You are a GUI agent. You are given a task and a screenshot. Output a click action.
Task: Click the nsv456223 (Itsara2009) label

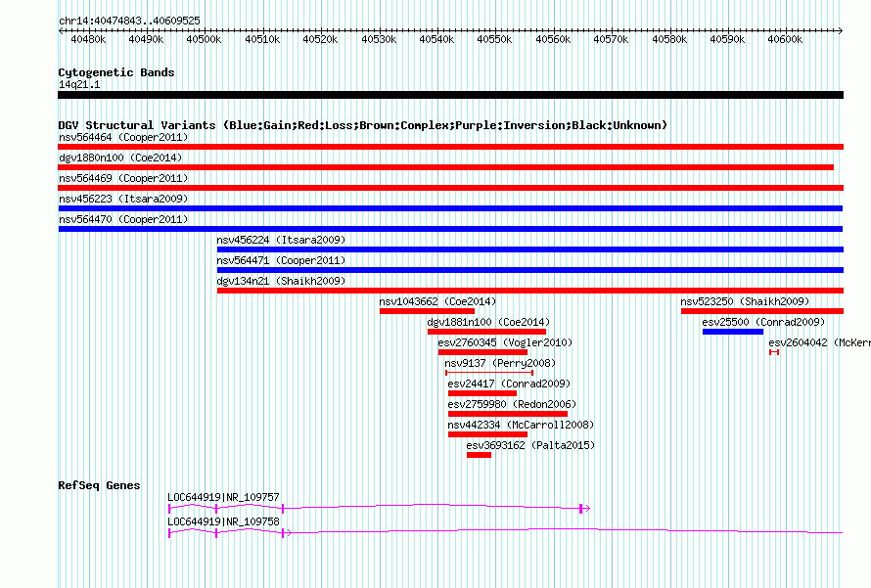(123, 199)
